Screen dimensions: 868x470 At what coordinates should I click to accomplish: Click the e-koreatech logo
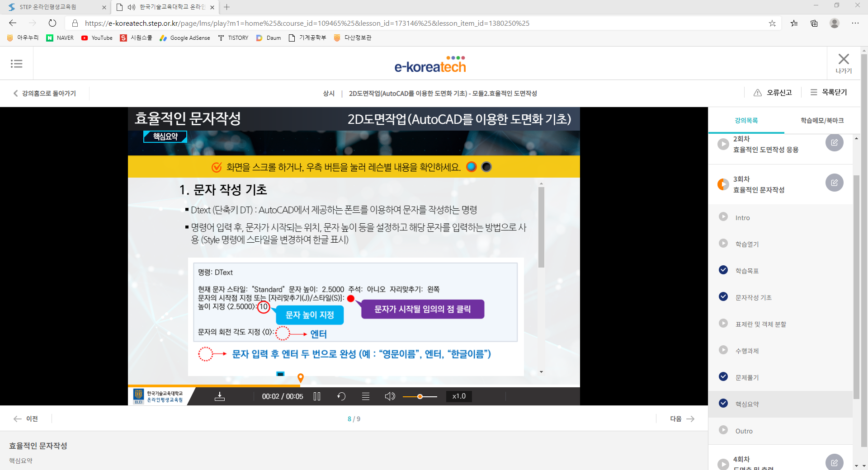tap(430, 65)
